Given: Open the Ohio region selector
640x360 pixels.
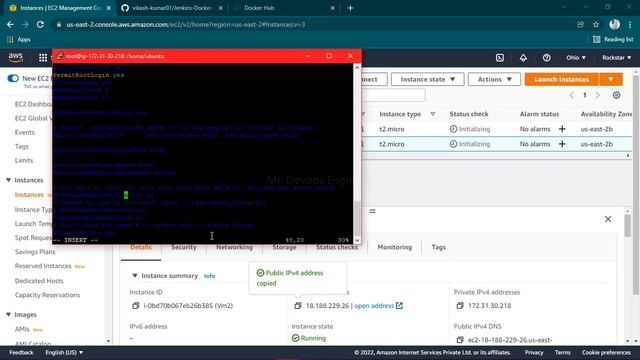Looking at the screenshot, I should tap(576, 58).
